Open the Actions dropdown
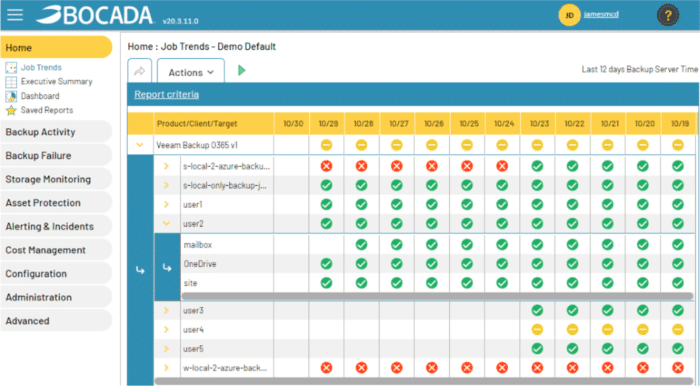Viewport: 700px width, 387px height. point(191,72)
